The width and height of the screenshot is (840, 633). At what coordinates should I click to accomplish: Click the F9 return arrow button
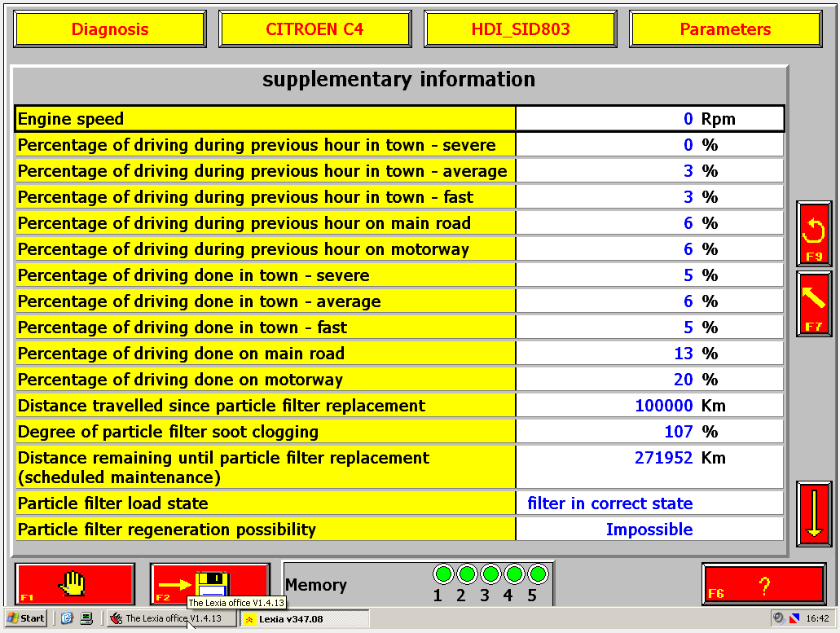[814, 234]
